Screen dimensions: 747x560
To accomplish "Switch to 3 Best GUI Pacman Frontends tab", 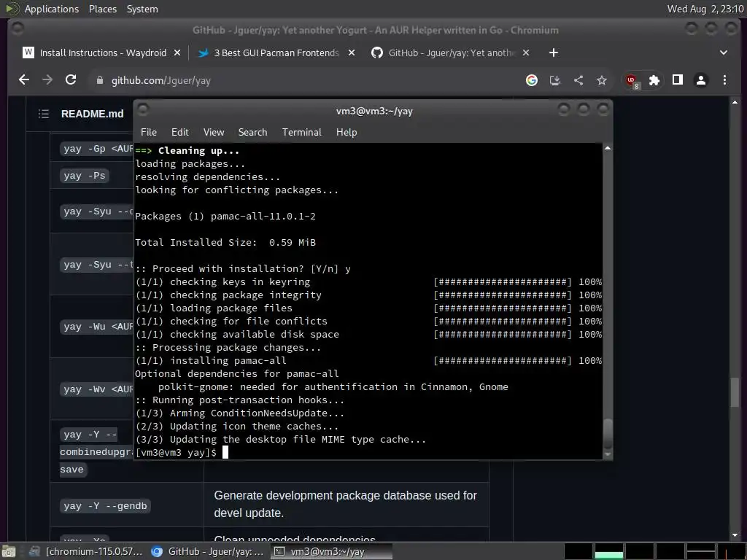I will pyautogui.click(x=276, y=52).
